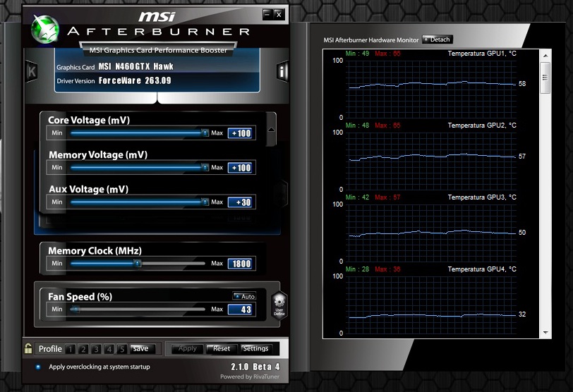
Task: Edit the Fan Speed 43 value field
Action: click(x=240, y=310)
